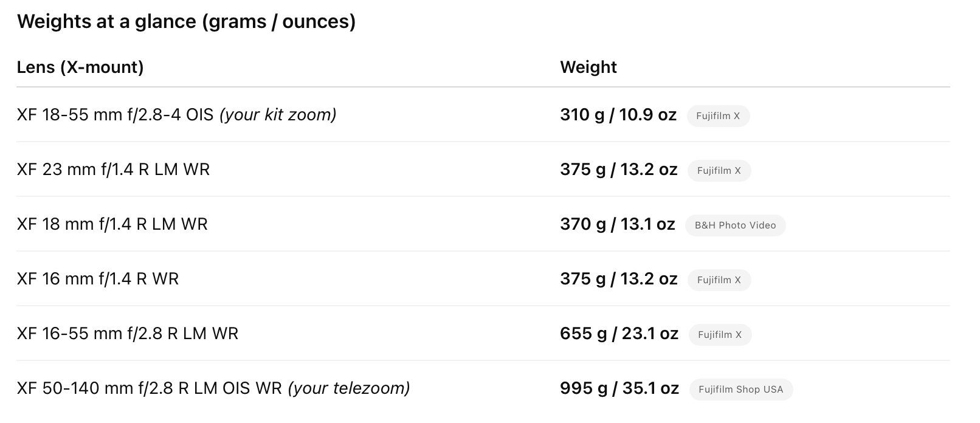
Task: Click the 370 g / 13.1 oz weight value
Action: pyautogui.click(x=617, y=224)
